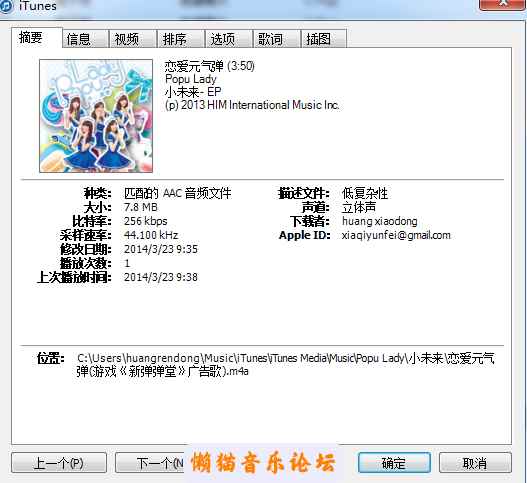Open the 信息 tab

coord(85,39)
